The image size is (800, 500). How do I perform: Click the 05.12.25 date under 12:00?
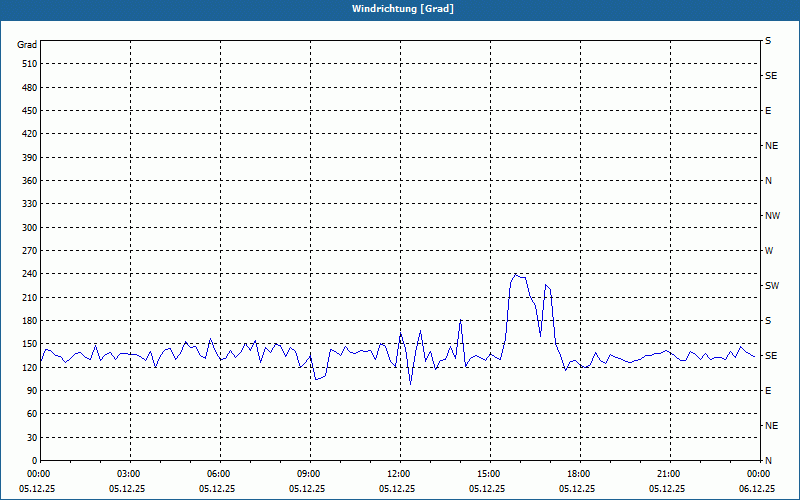click(397, 488)
